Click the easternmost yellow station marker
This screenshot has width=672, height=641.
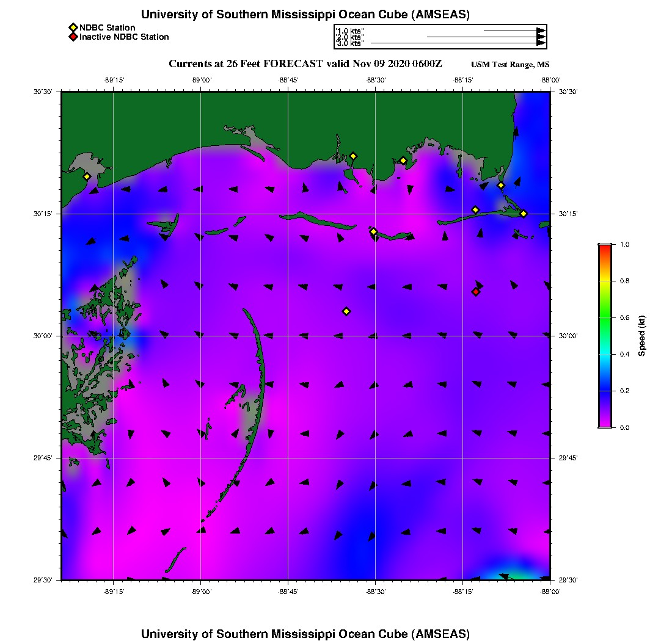click(524, 214)
